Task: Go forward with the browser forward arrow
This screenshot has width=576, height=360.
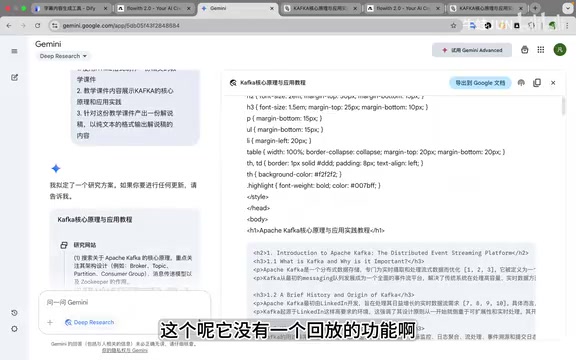Action: click(23, 25)
